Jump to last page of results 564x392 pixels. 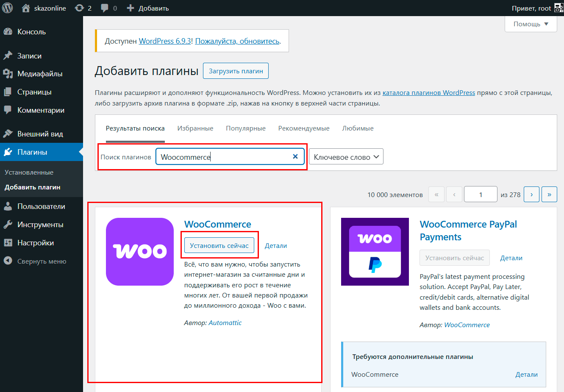(x=549, y=195)
